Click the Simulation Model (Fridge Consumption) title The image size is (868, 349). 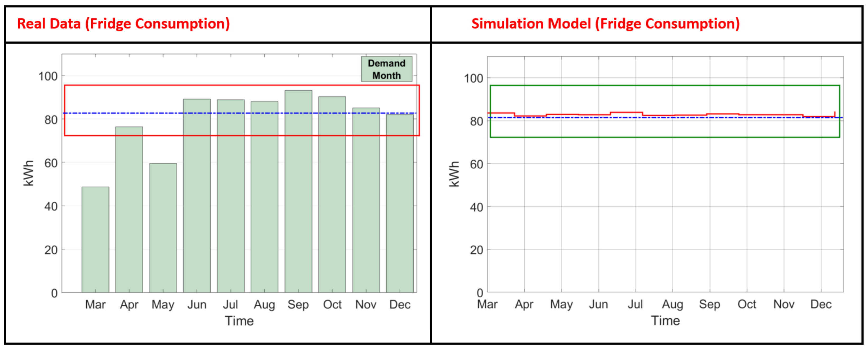click(605, 24)
